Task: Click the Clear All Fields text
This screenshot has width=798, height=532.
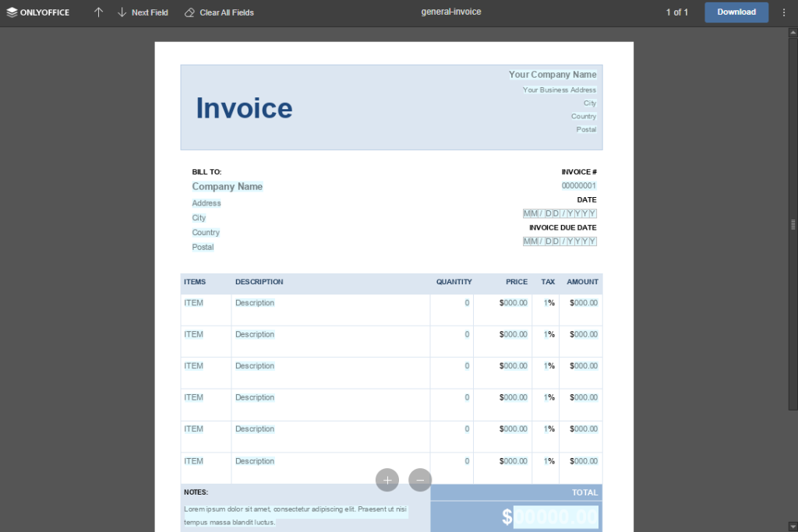Action: 226,12
